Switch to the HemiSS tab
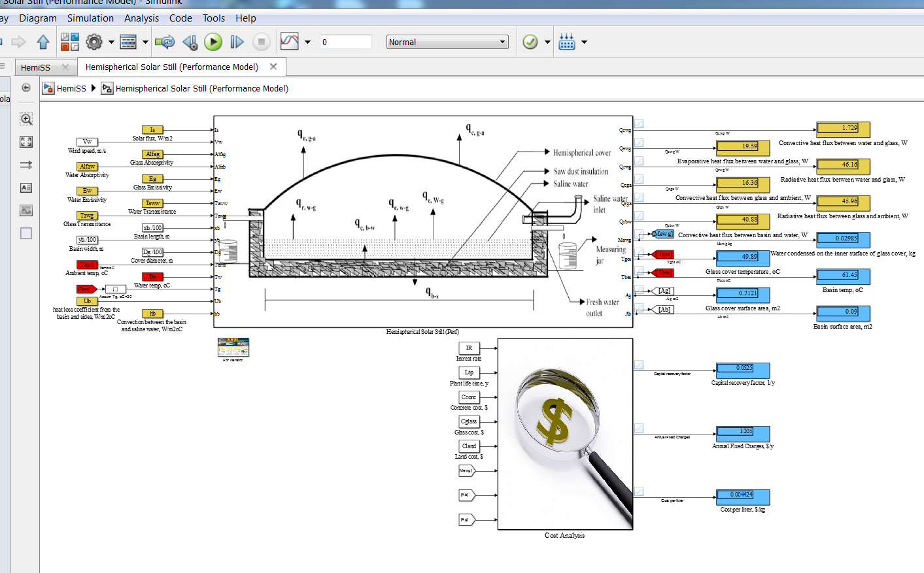Viewport: 924px width, 573px height. [x=38, y=67]
